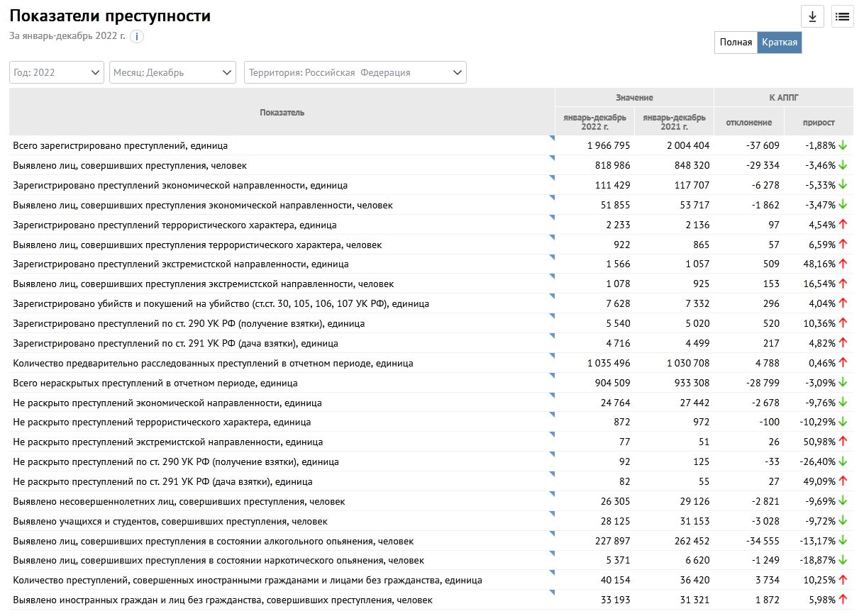Click green down arrow beside -26,40%
This screenshot has height=616, width=864.
843,461
